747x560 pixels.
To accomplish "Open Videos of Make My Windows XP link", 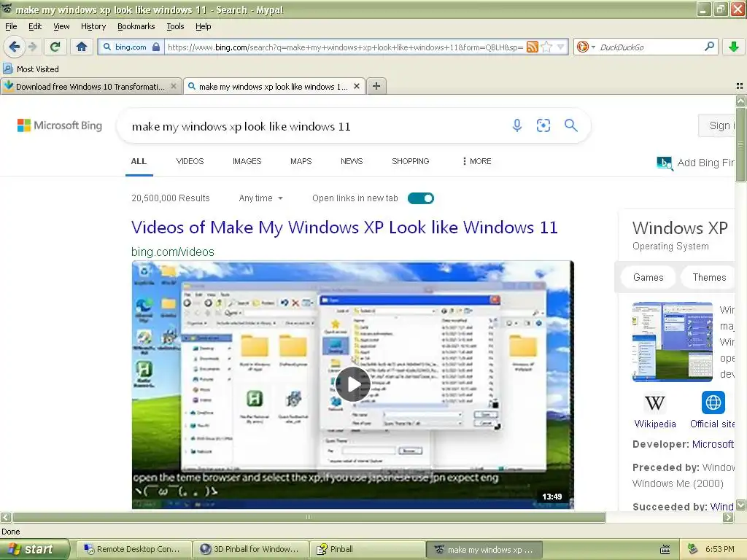I will pyautogui.click(x=344, y=227).
